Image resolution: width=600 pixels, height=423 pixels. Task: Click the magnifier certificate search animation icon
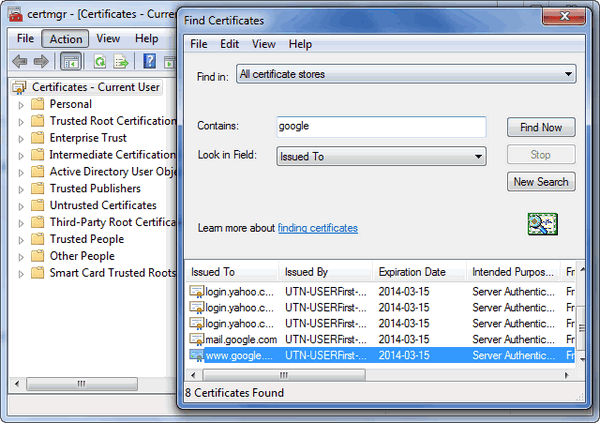click(x=542, y=224)
